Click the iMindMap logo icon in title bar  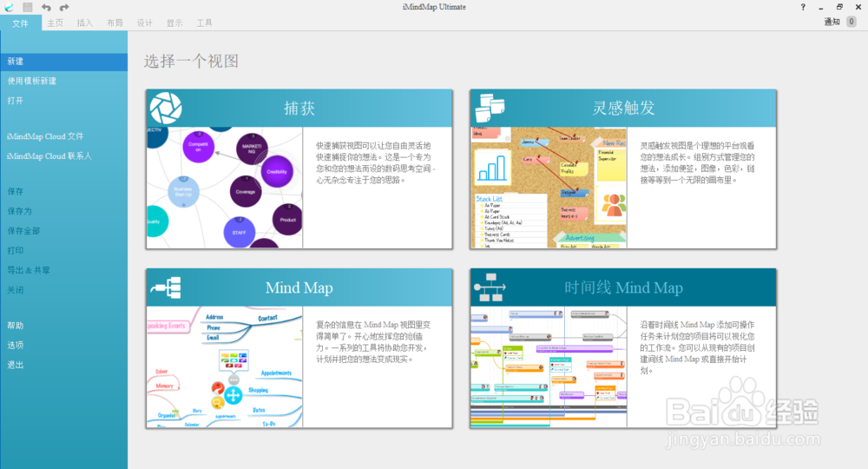(x=10, y=7)
